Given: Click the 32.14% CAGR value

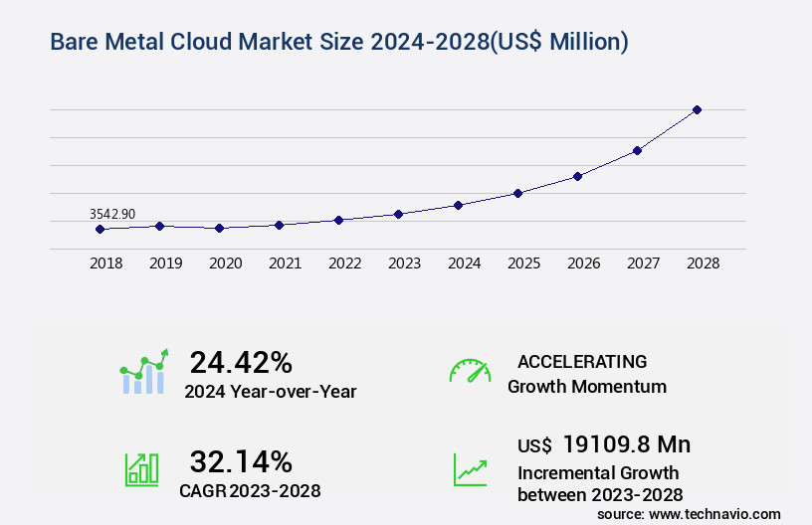Looking at the screenshot, I should click(241, 461).
